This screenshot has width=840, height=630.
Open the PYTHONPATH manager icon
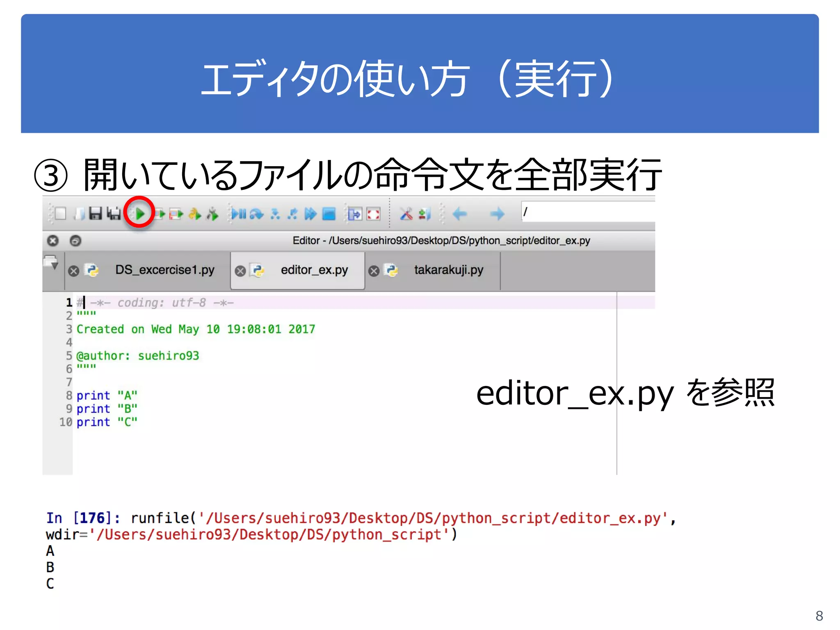coord(425,214)
